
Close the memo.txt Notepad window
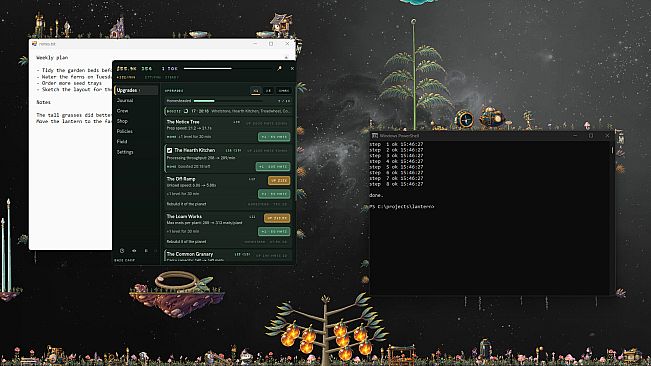pyautogui.click(x=287, y=44)
